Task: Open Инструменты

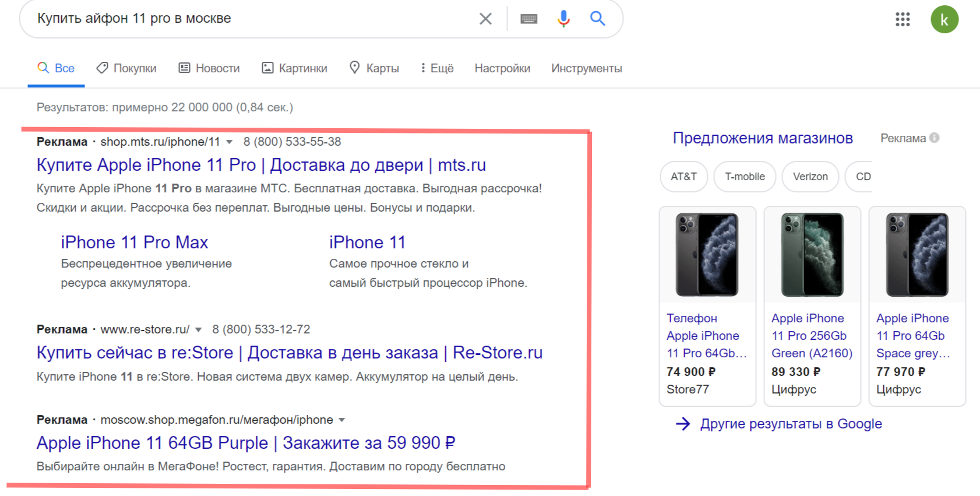Action: tap(587, 68)
